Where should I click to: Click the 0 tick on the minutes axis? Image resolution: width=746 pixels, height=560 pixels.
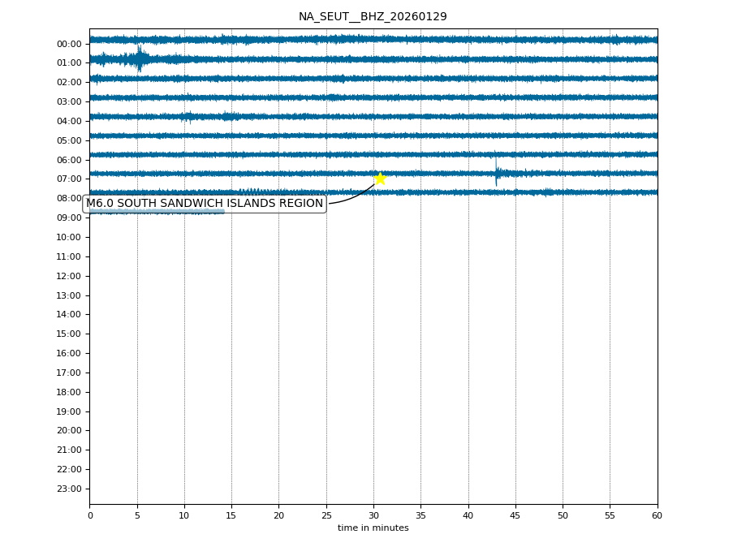[90, 515]
